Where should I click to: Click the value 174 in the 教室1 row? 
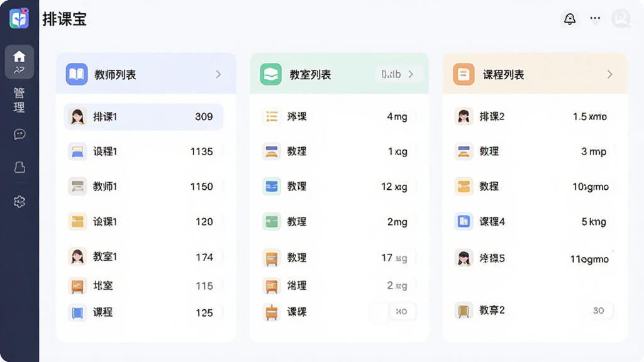click(204, 257)
